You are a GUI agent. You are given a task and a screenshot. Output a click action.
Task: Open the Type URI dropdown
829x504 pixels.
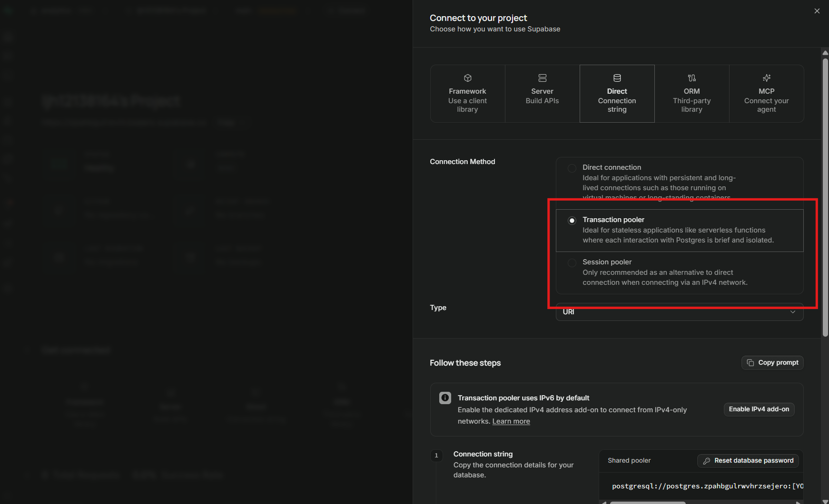click(x=680, y=312)
